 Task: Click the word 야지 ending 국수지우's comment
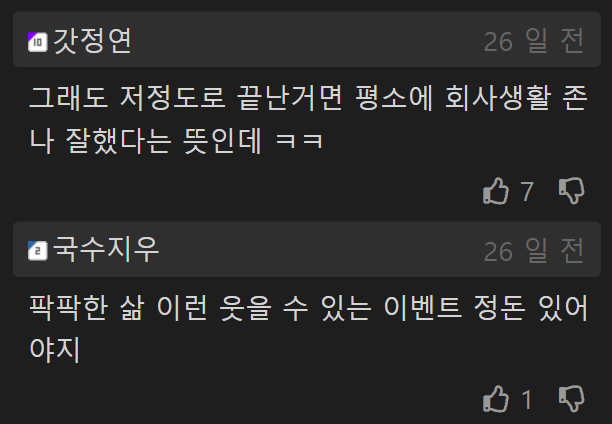(55, 349)
